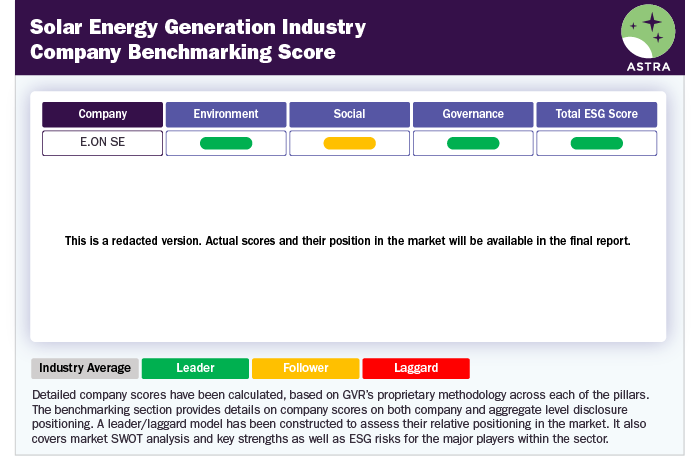Click the redacted version notice text
697x456 pixels.
pyautogui.click(x=348, y=241)
